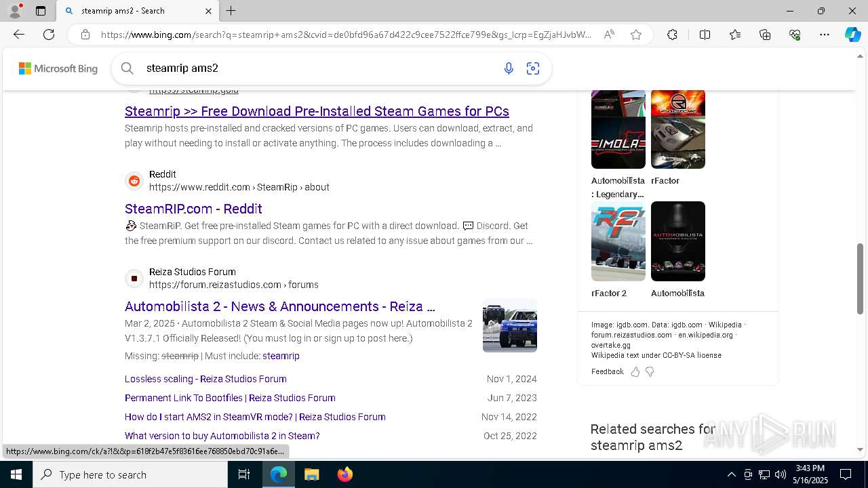868x488 pixels.
Task: Open the volume speaker tray icon
Action: point(781,474)
